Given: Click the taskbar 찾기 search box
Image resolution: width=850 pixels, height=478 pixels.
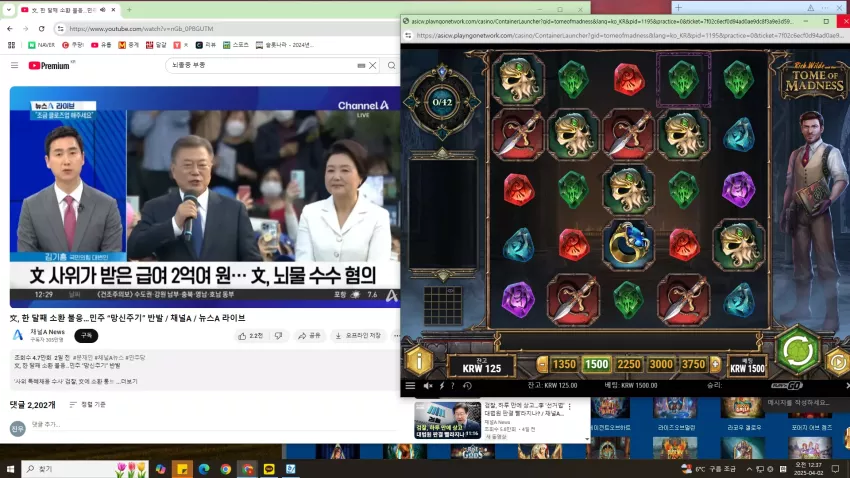Looking at the screenshot, I should [x=85, y=469].
